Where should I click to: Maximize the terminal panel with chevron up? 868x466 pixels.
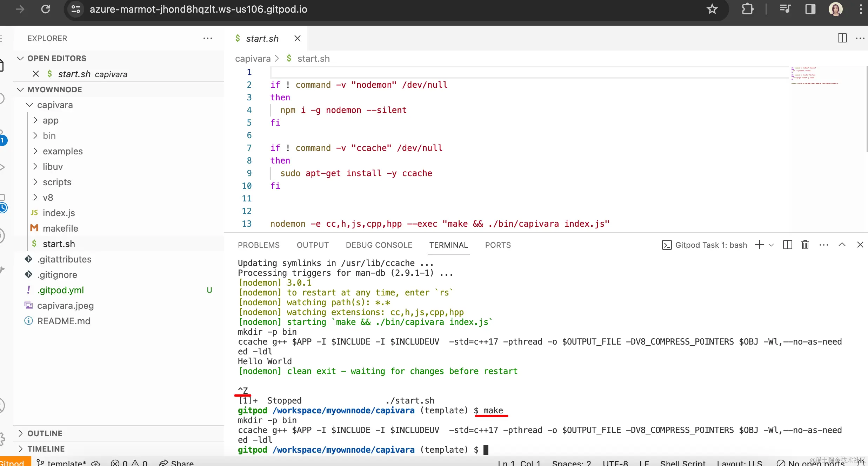[x=842, y=245]
